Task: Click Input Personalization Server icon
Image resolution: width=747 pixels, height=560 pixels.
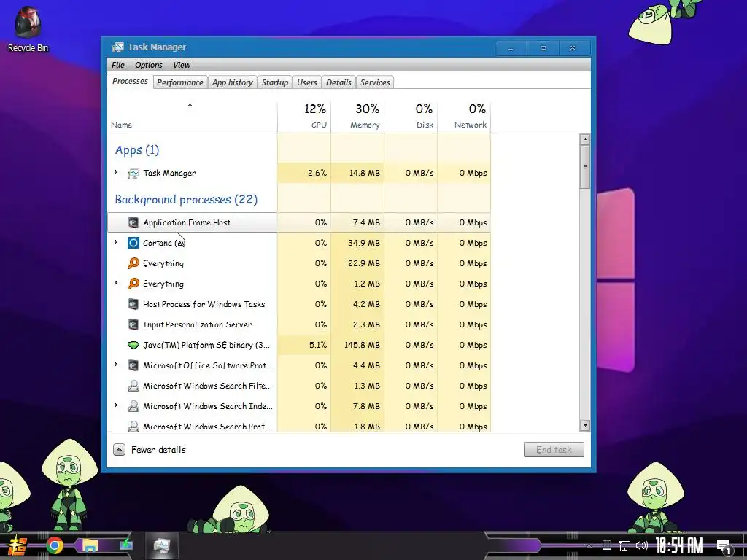Action: (133, 324)
